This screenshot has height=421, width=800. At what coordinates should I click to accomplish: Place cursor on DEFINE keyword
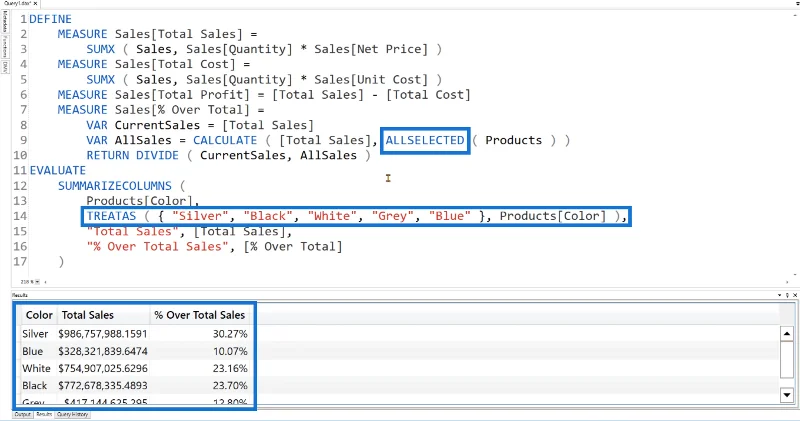(x=51, y=19)
